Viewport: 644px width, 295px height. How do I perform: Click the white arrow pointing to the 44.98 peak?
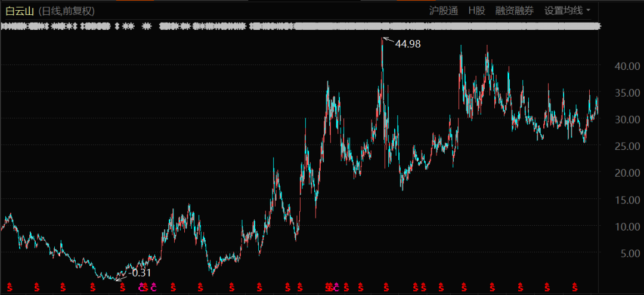pos(388,41)
